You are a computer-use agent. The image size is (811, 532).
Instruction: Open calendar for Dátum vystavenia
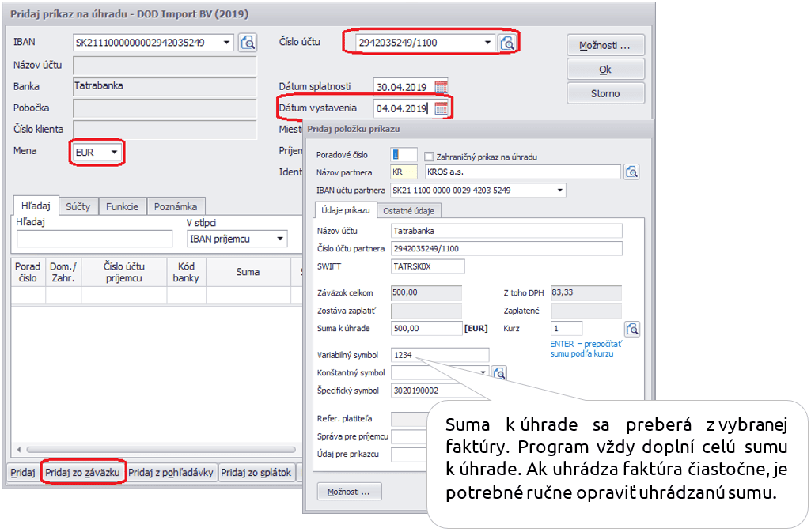click(x=442, y=108)
